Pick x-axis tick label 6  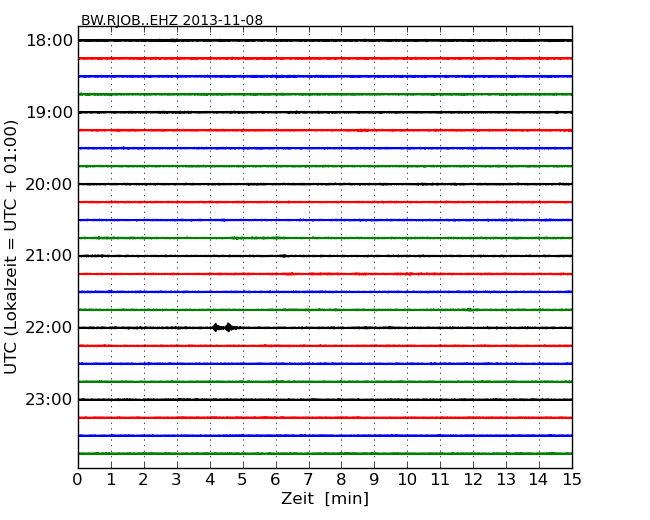coord(275,479)
